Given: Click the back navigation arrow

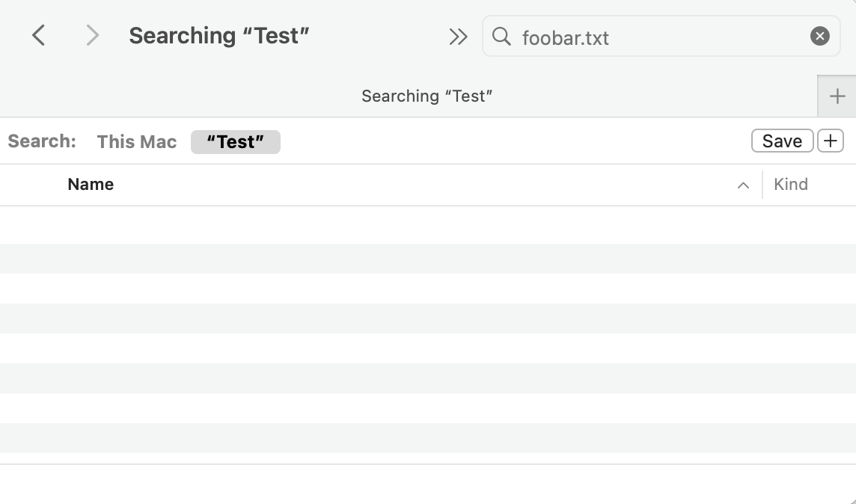Looking at the screenshot, I should (x=38, y=35).
